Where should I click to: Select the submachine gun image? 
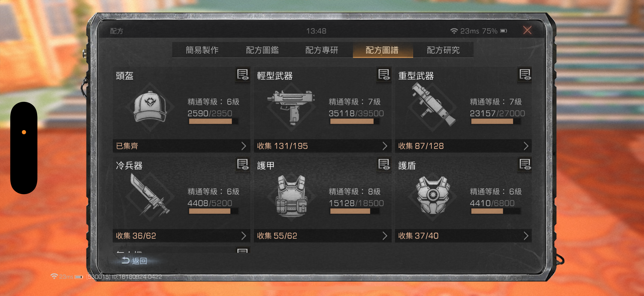pyautogui.click(x=291, y=107)
